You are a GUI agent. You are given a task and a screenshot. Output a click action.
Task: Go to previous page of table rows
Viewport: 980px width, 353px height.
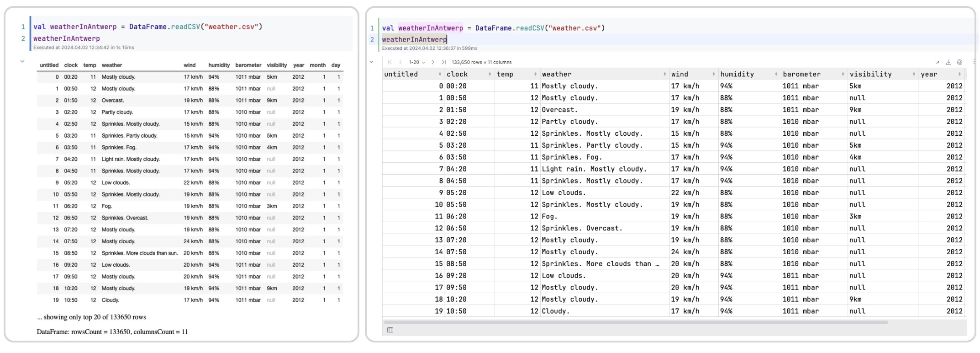(400, 62)
